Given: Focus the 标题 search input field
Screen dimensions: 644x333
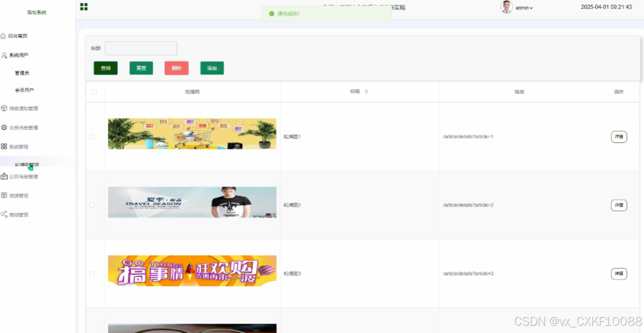Looking at the screenshot, I should coord(141,48).
